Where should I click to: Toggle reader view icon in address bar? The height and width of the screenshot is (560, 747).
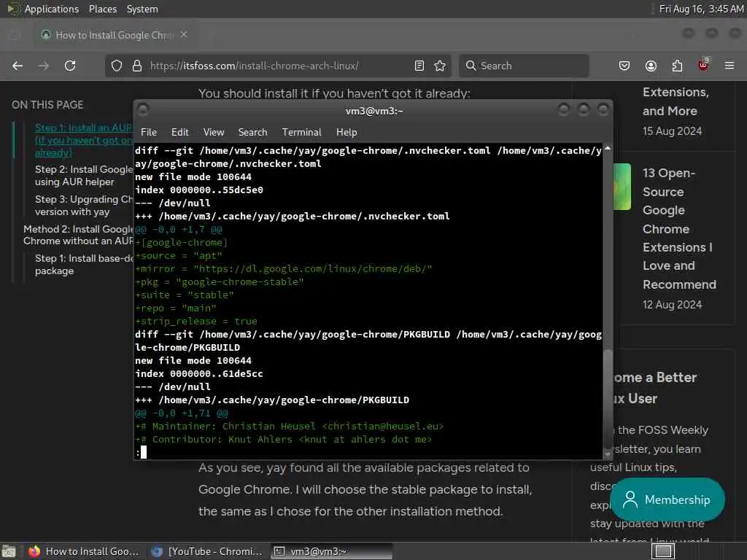(419, 66)
